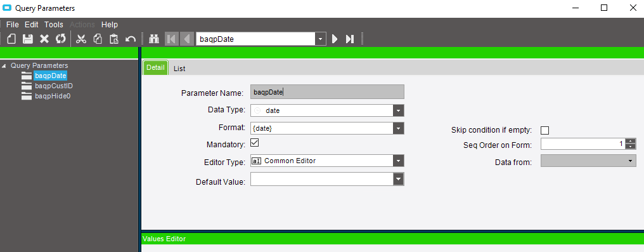Collapse the Query Parameters tree node

click(x=4, y=66)
